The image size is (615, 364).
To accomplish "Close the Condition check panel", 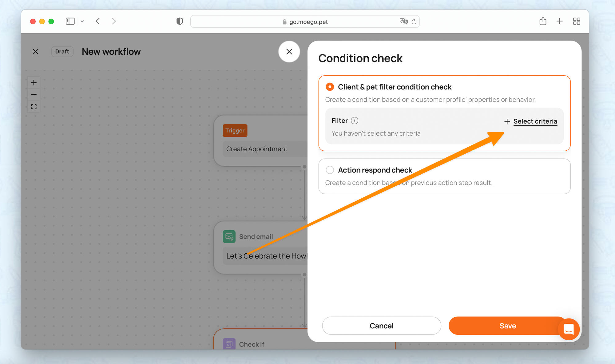I will pyautogui.click(x=289, y=52).
